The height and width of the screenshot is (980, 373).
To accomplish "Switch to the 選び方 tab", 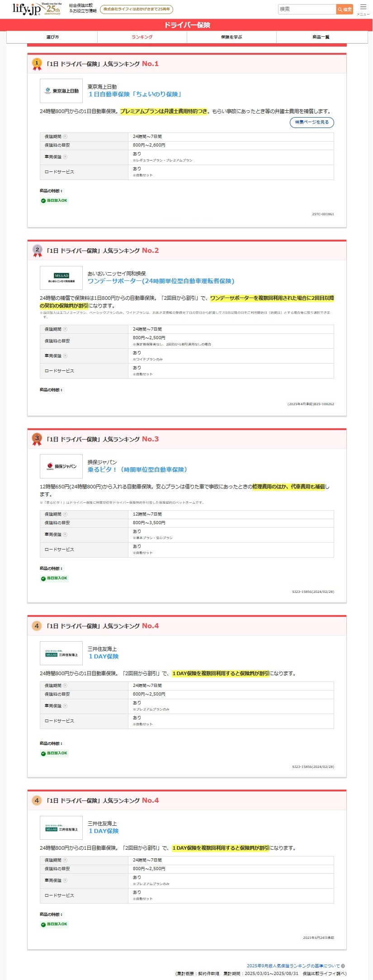I will pyautogui.click(x=52, y=37).
